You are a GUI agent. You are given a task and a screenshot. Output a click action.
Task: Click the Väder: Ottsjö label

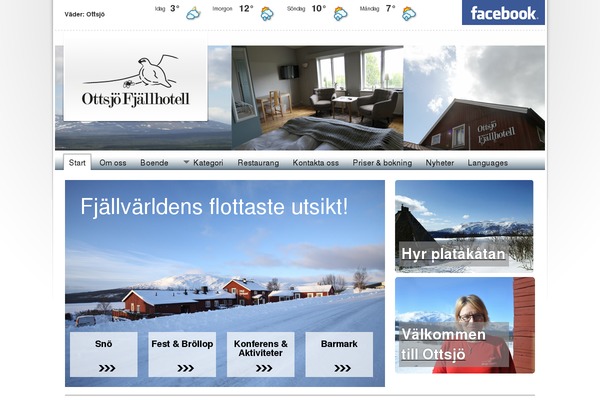click(85, 15)
